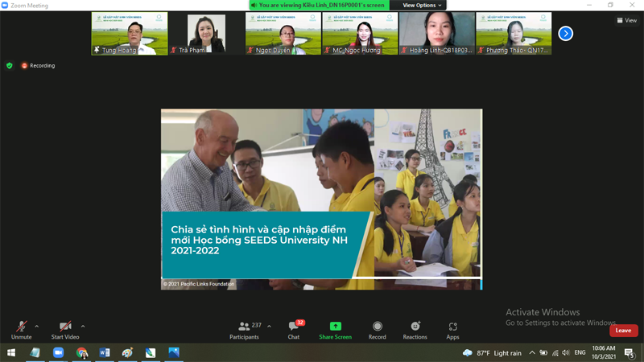This screenshot has width=644, height=362.
Task: Open video options arrow next to Start Video
Action: tap(83, 327)
